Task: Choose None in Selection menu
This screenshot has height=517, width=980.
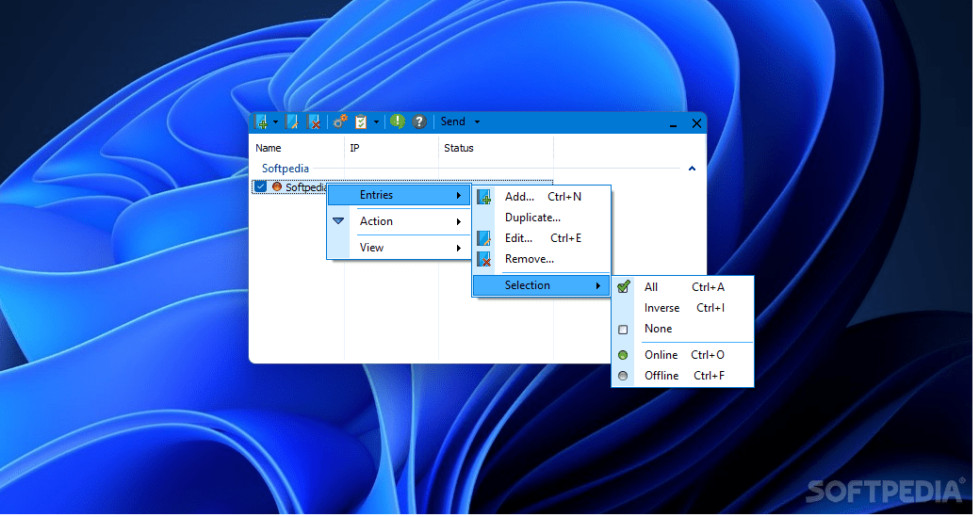Action: coord(682,329)
